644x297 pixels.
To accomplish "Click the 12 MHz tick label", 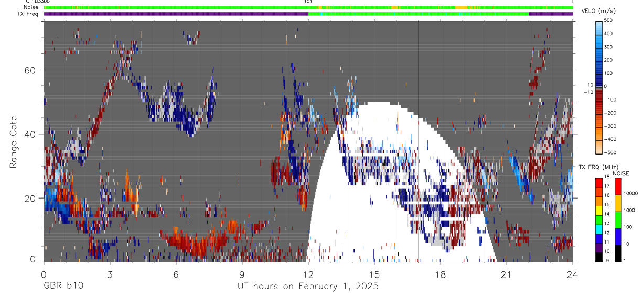I will coord(607,233).
